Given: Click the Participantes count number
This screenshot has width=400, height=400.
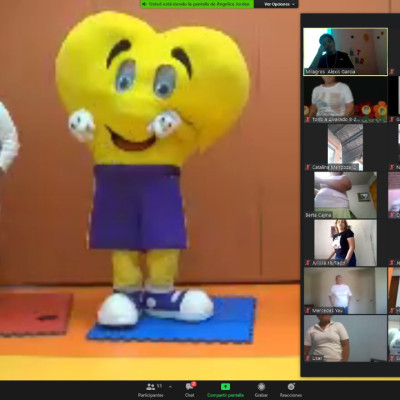Looking at the screenshot, I should (x=159, y=386).
